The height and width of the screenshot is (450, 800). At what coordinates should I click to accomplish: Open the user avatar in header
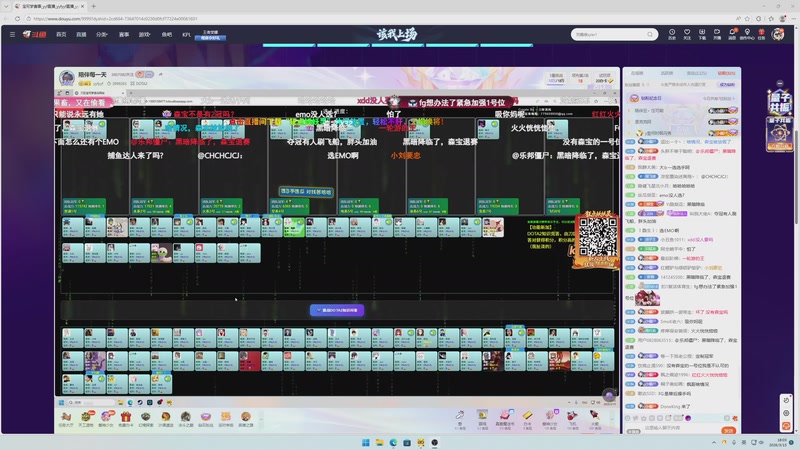[x=778, y=34]
